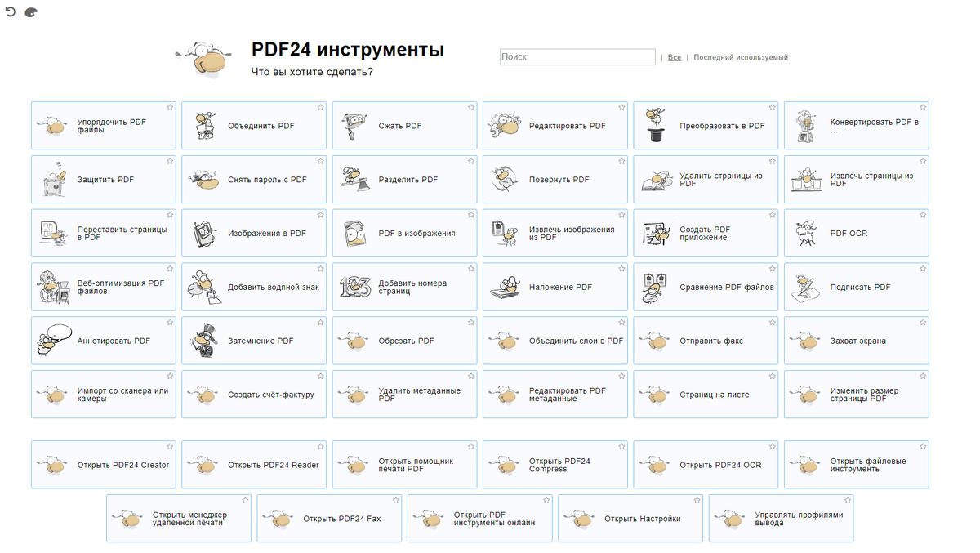Open the Веб-оптимизация PDF файлов icon
980x553 pixels.
coord(54,288)
